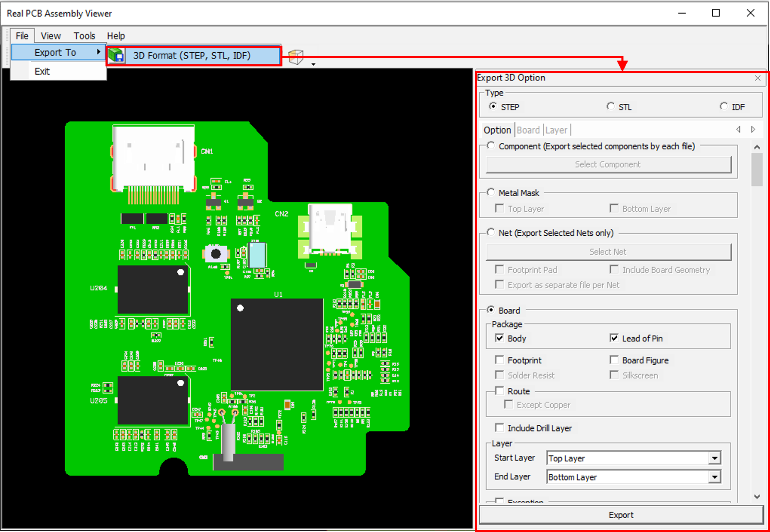Screen dimensions: 770x532
Task: Choose Exit from the File menu
Action: 42,71
